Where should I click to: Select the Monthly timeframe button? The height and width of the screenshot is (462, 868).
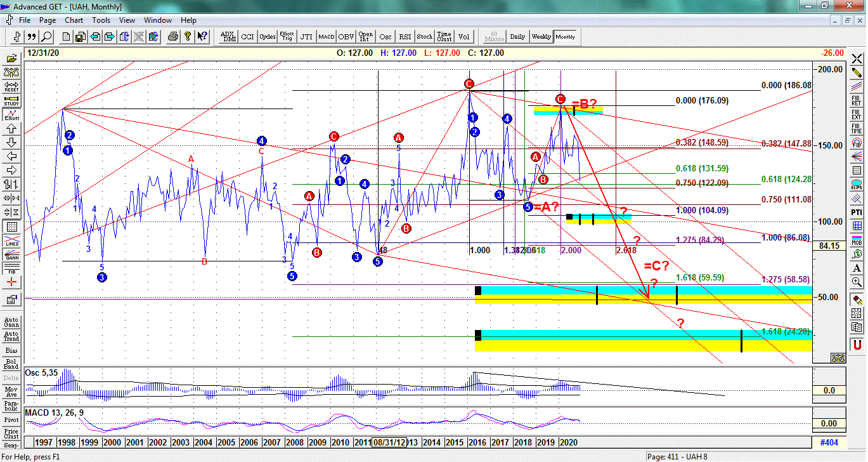(565, 36)
